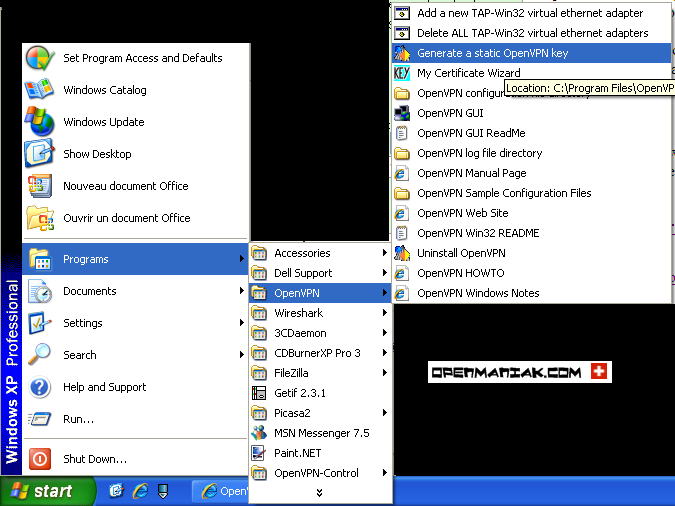Click Ouvrir un document Office folder icon
Image resolution: width=675 pixels, height=506 pixels.
click(40, 217)
